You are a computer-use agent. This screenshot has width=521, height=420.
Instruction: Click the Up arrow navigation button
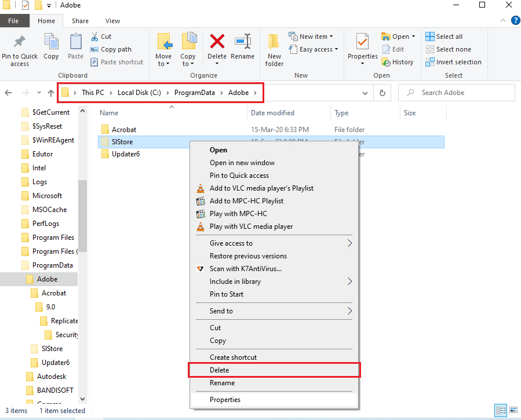tap(51, 93)
